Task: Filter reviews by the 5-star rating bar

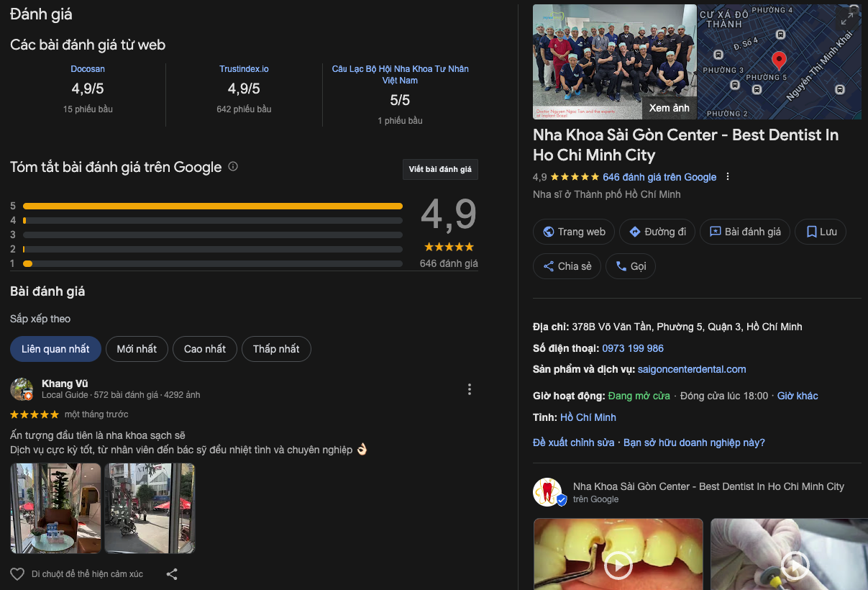Action: (213, 206)
